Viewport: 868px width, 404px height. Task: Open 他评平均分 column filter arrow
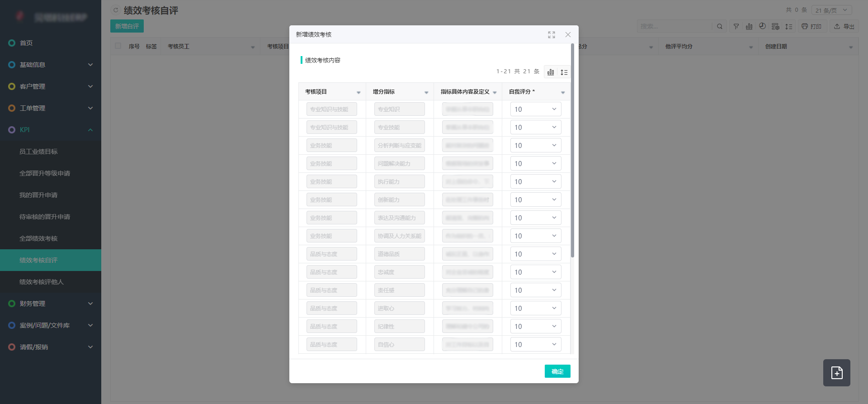point(751,47)
